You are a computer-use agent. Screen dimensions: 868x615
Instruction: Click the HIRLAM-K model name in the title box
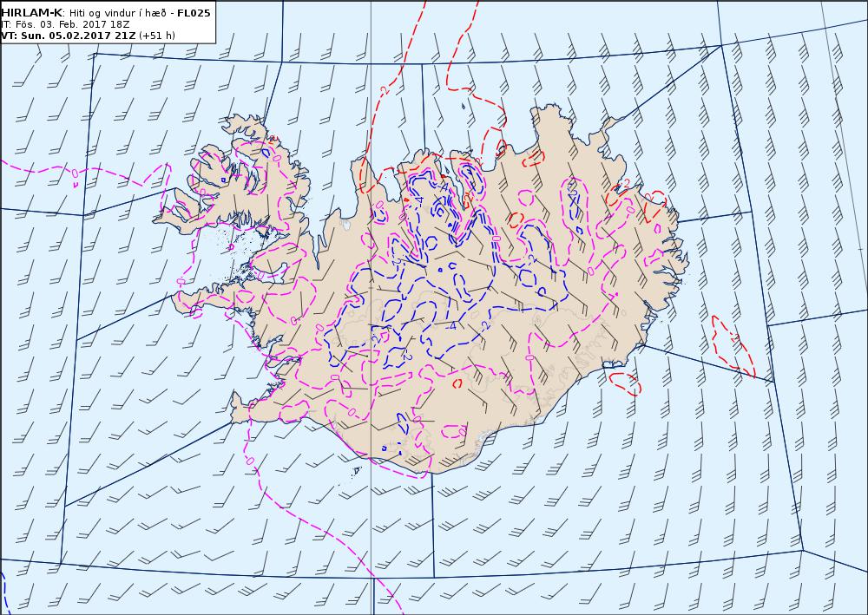(x=31, y=13)
